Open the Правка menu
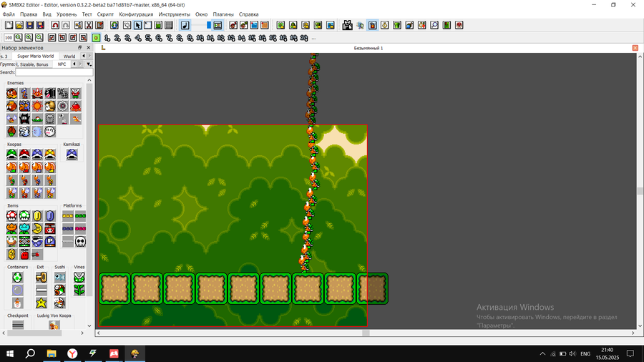Image resolution: width=644 pixels, height=362 pixels. [x=29, y=14]
